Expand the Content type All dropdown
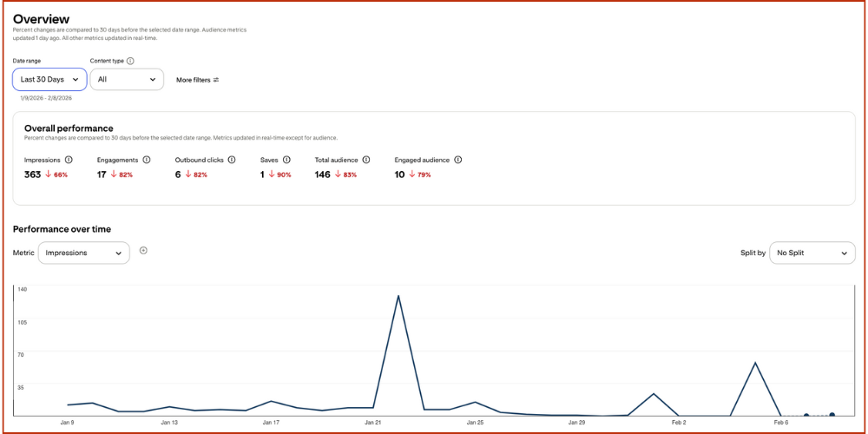Screen dimensions: 868x434 pyautogui.click(x=127, y=80)
